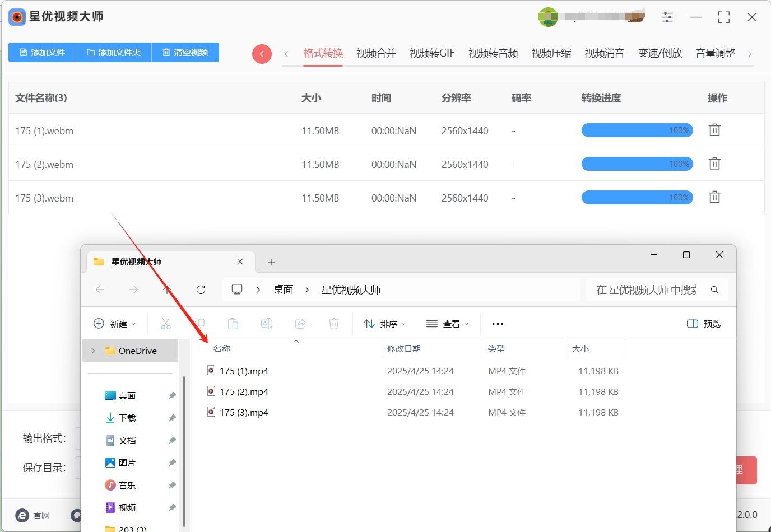Refresh the File Explorer folder
Image resolution: width=771 pixels, height=532 pixels.
pos(201,290)
